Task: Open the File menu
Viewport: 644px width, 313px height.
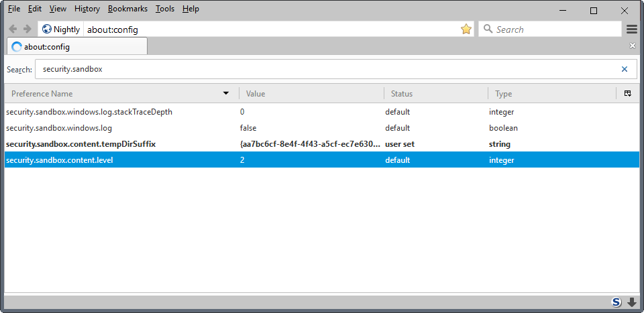Action: coord(14,9)
